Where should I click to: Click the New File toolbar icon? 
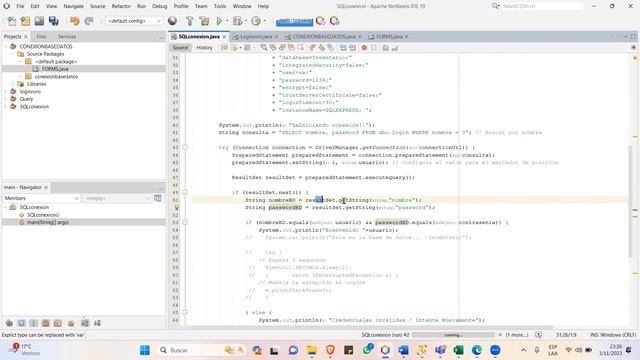(x=12, y=21)
